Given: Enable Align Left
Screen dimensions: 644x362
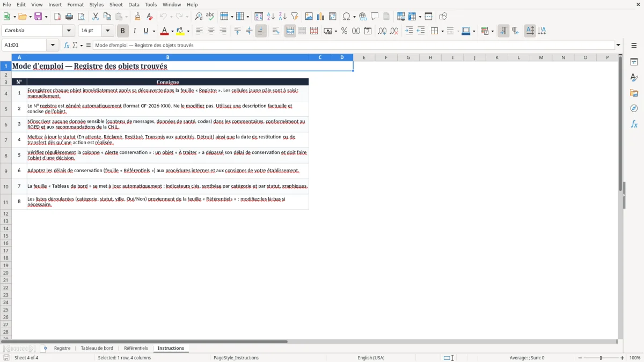Looking at the screenshot, I should (199, 31).
